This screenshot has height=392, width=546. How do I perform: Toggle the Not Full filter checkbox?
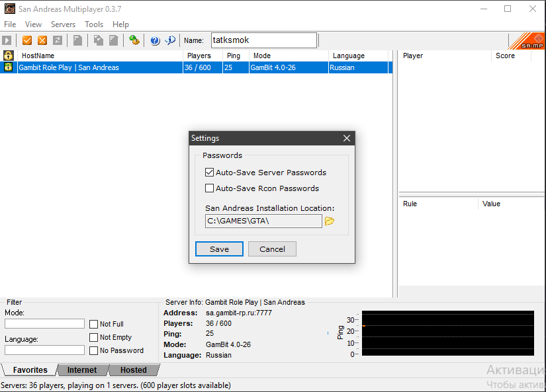[x=94, y=324]
